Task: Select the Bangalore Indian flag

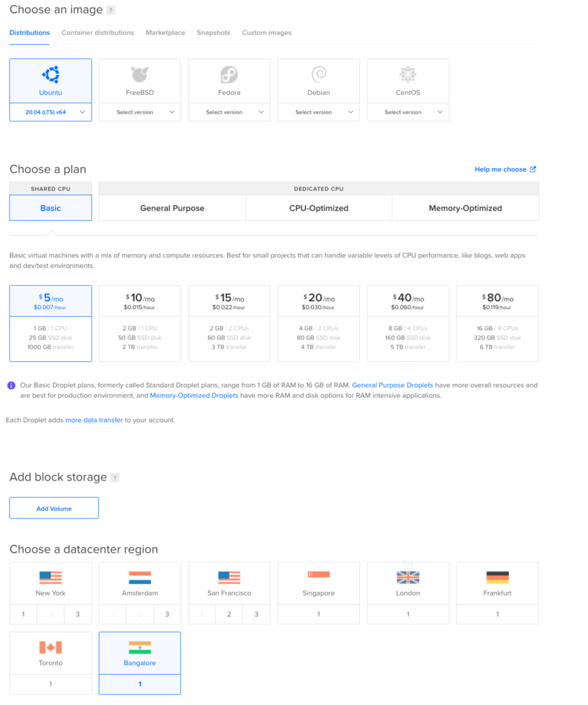Action: coord(140,647)
